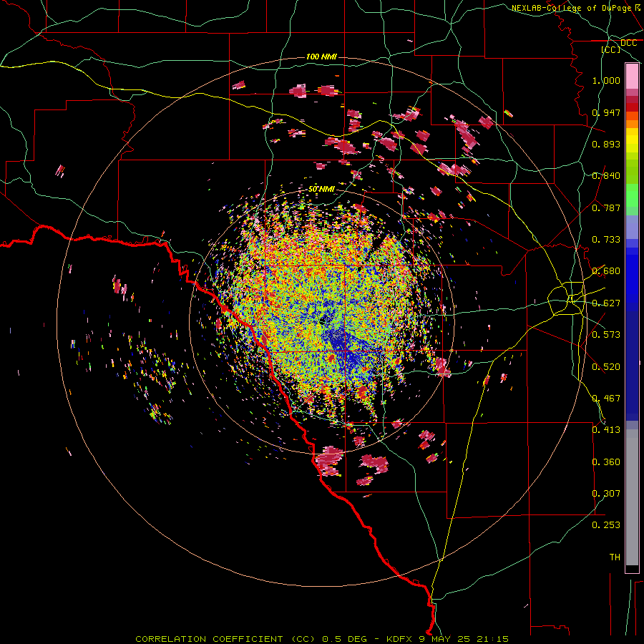
Task: Click the 0.520 scale value
Action: (x=606, y=367)
